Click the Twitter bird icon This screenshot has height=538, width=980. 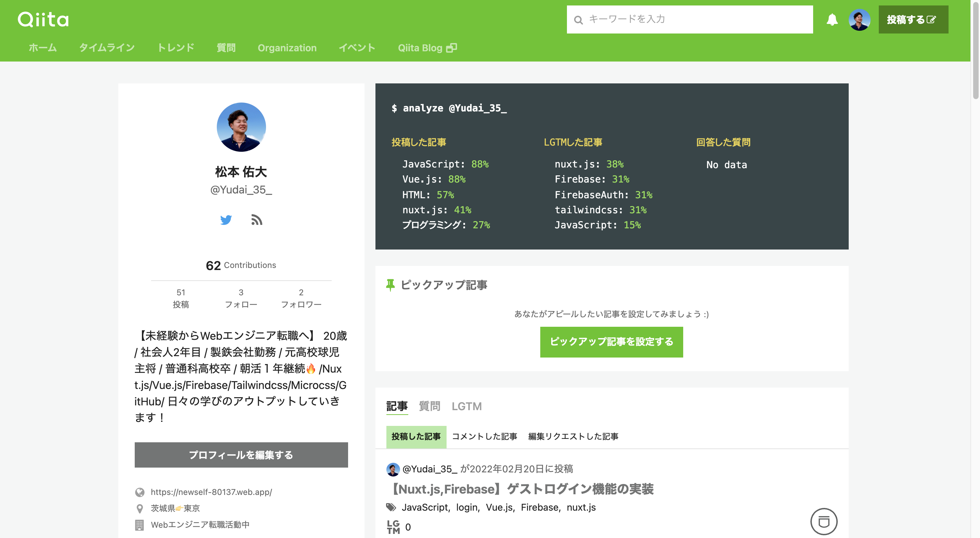226,220
